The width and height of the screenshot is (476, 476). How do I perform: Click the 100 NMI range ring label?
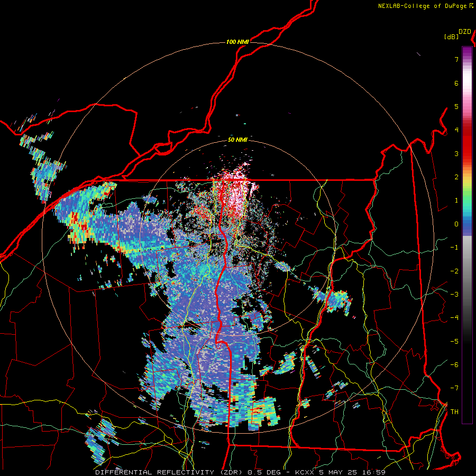click(x=237, y=42)
